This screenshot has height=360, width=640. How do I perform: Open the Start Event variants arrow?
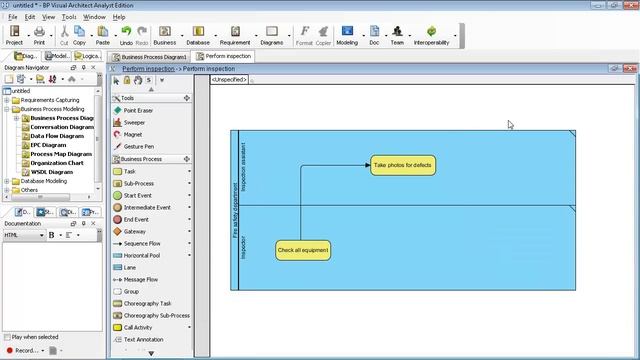[189, 196]
